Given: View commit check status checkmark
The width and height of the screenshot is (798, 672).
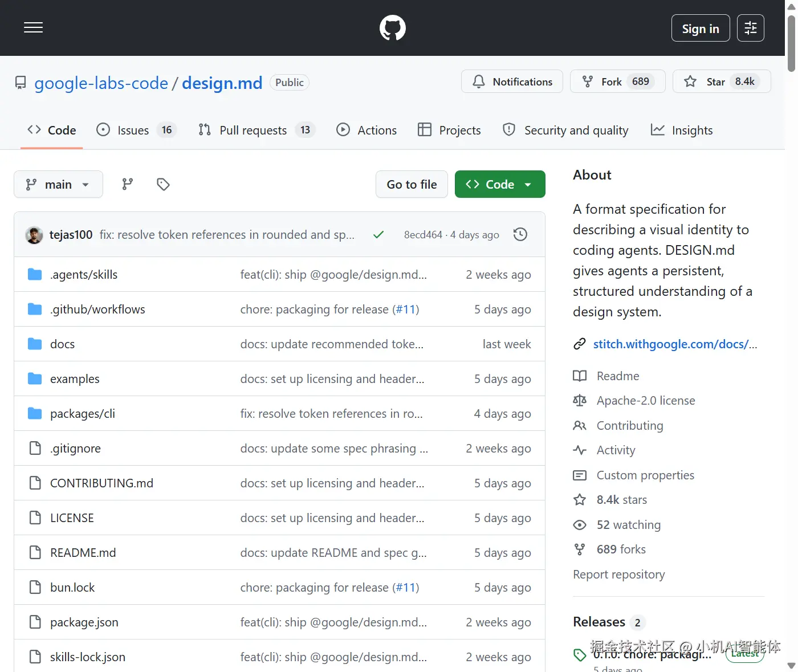Looking at the screenshot, I should pos(378,235).
